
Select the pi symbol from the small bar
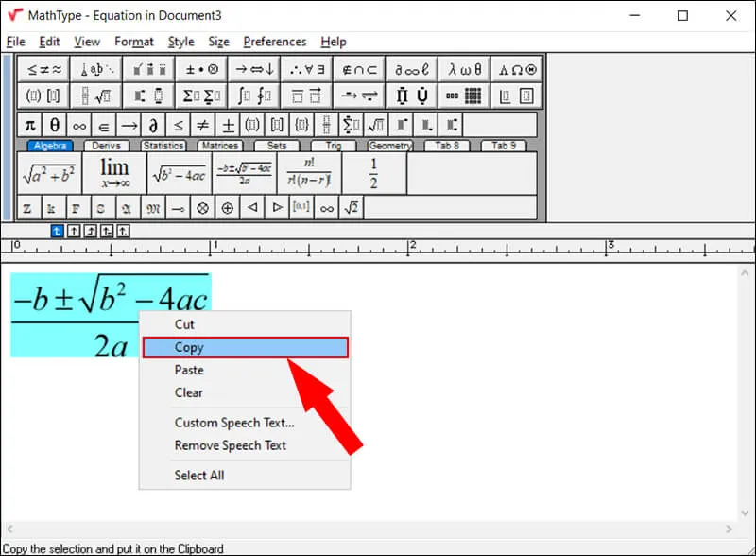point(28,124)
